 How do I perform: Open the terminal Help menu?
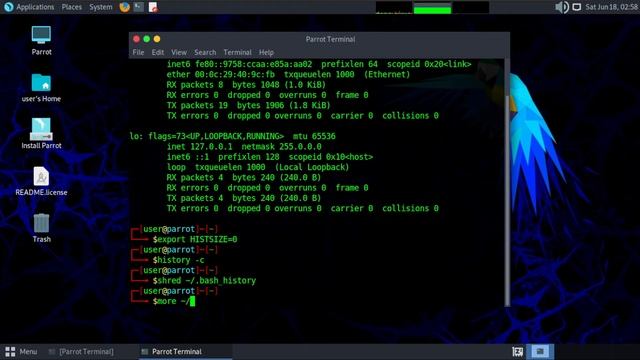point(266,52)
